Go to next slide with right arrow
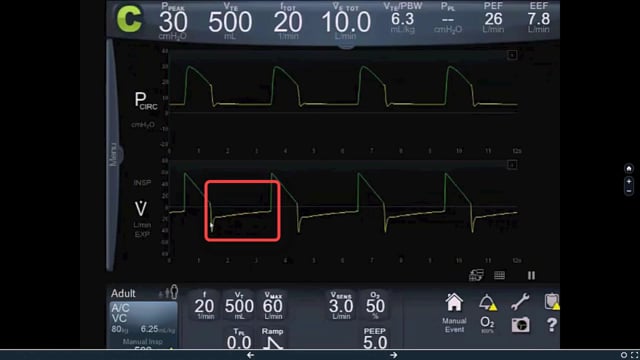 point(393,355)
